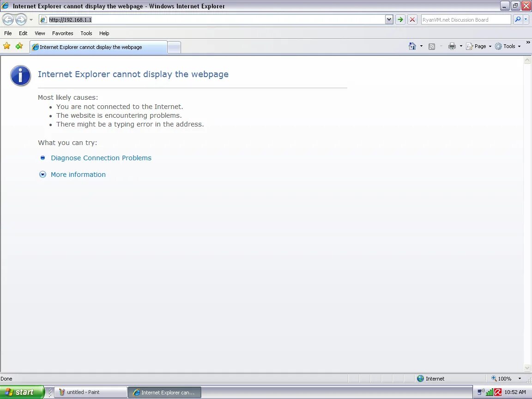Click the vertical scrollbar down arrow
Viewport: 532px width, 399px height.
pos(527,368)
